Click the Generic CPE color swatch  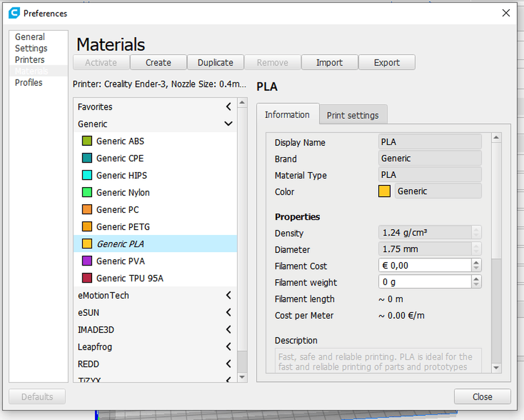pos(87,158)
